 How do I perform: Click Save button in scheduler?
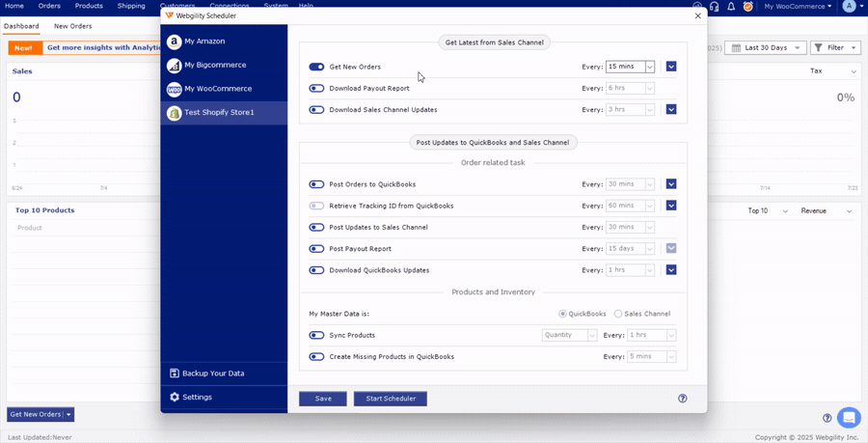tap(323, 399)
